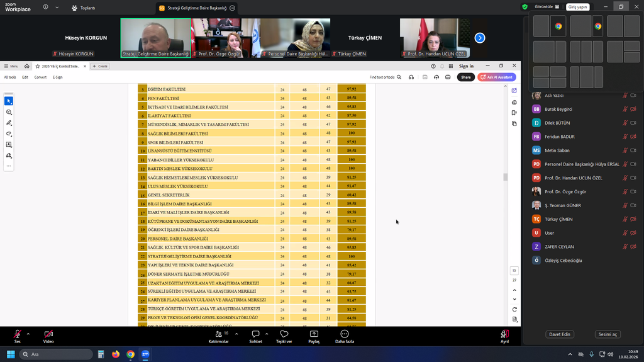The width and height of the screenshot is (644, 362).
Task: Switch to the Toplantı tab
Action: [84, 8]
